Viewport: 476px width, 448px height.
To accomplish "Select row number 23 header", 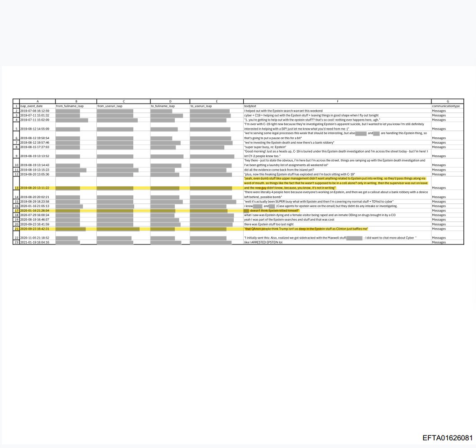I will point(16,242).
